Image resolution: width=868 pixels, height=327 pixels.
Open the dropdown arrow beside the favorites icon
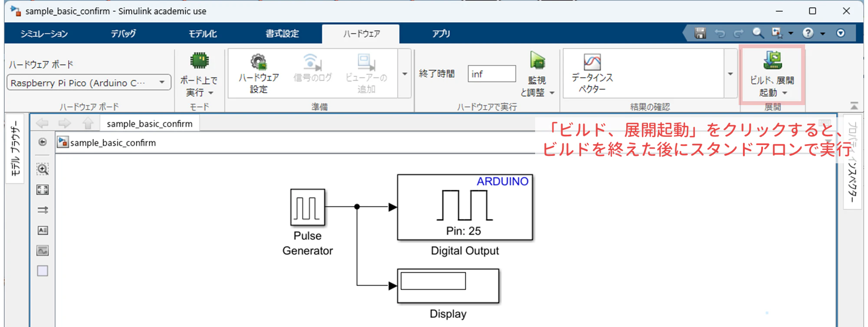click(791, 33)
